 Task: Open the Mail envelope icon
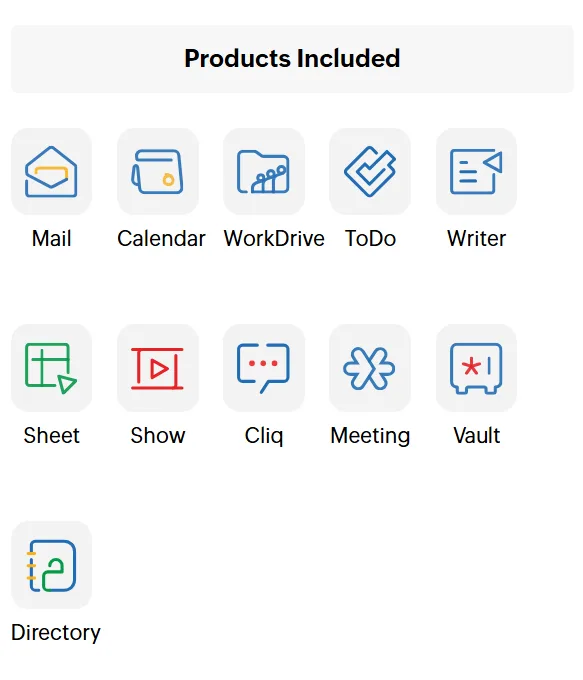(x=51, y=171)
